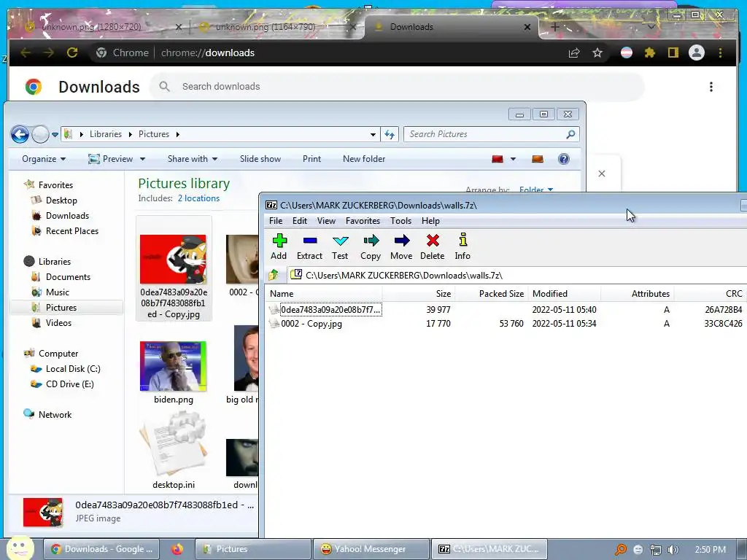Open explorer address bar history dropdown
This screenshot has height=560, width=747.
click(373, 135)
